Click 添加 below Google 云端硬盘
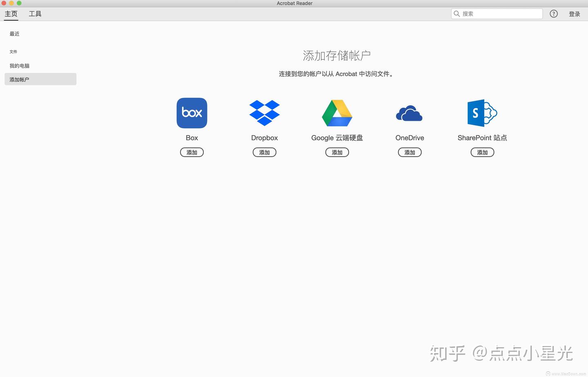This screenshot has width=588, height=377. pos(337,152)
